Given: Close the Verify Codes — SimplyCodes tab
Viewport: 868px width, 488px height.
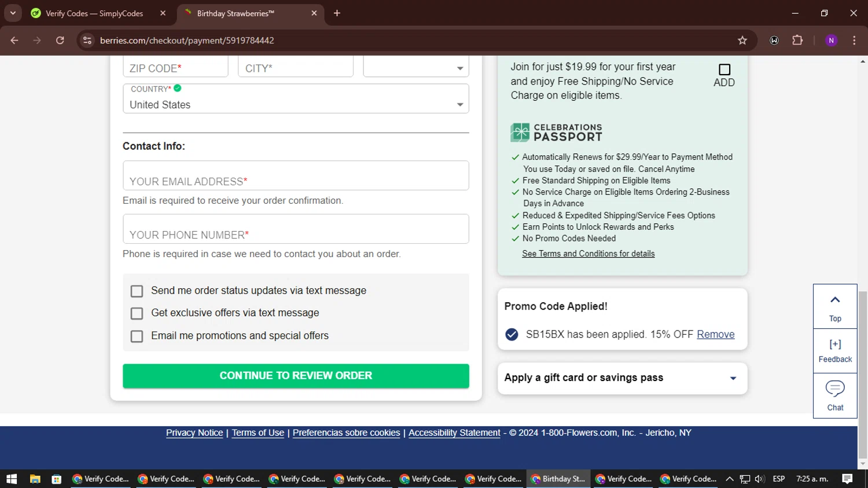Looking at the screenshot, I should click(163, 13).
